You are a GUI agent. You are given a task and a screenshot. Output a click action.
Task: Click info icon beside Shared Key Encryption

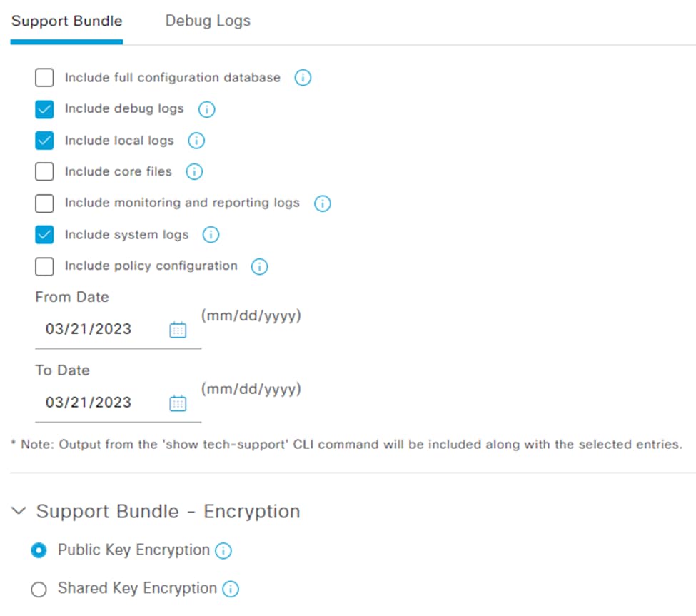(231, 590)
